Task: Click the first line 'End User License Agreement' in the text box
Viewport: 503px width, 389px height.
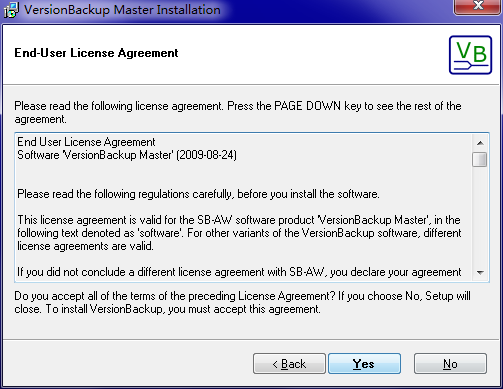Action: tap(86, 142)
